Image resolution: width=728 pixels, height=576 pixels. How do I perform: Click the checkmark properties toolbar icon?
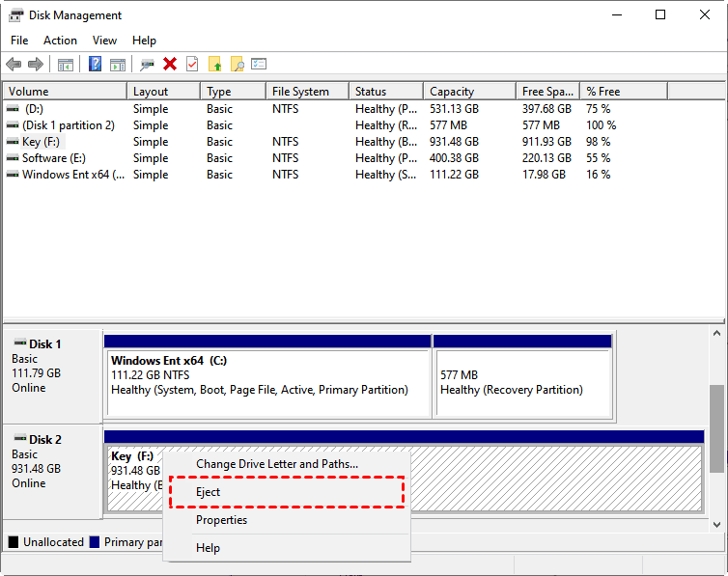point(192,65)
